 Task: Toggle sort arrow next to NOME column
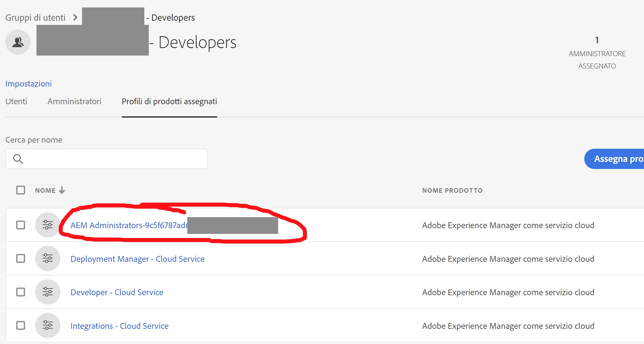point(62,190)
